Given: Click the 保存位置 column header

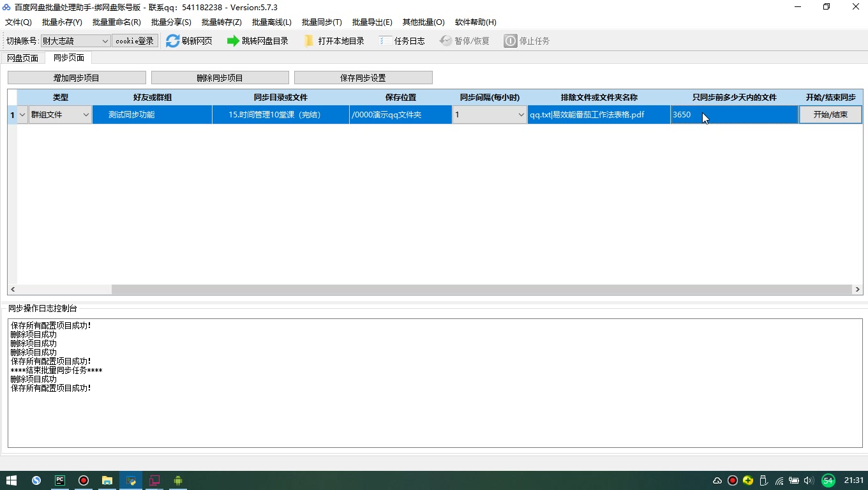Looking at the screenshot, I should [401, 98].
